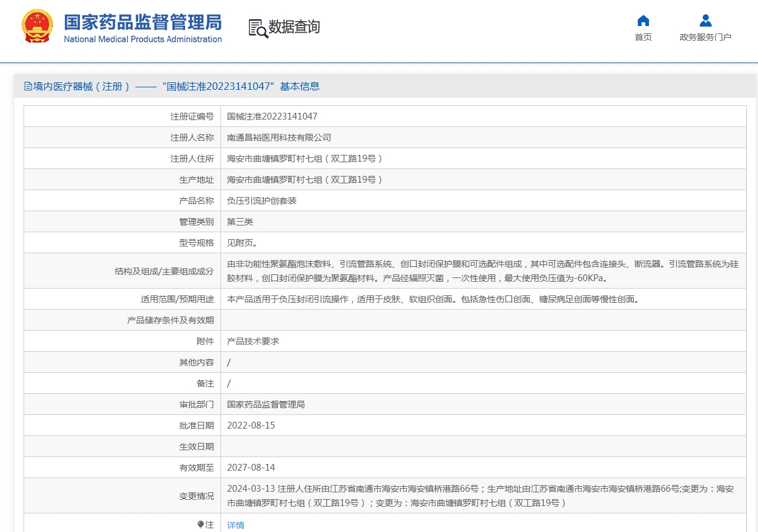Click the 有效期至 label

(x=196, y=468)
